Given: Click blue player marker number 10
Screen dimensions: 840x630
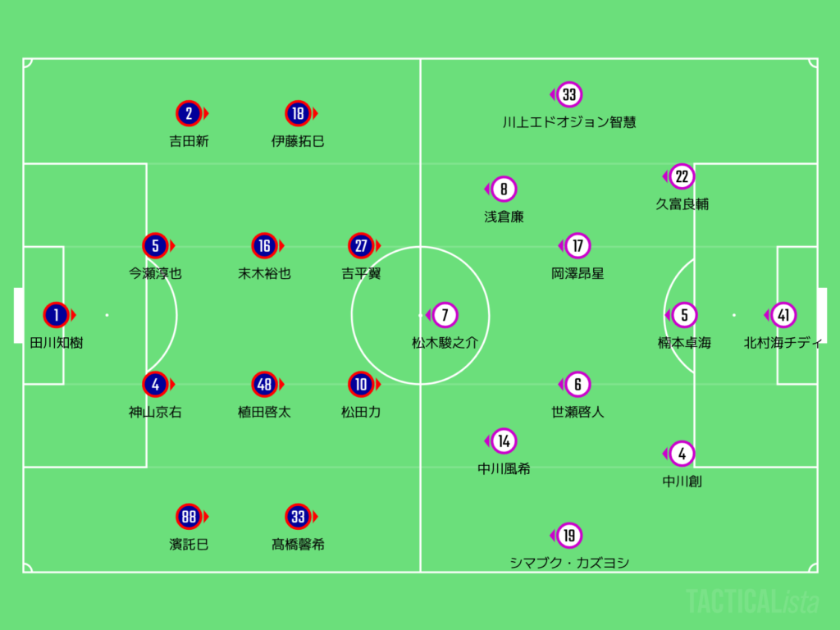Looking at the screenshot, I should tap(361, 384).
